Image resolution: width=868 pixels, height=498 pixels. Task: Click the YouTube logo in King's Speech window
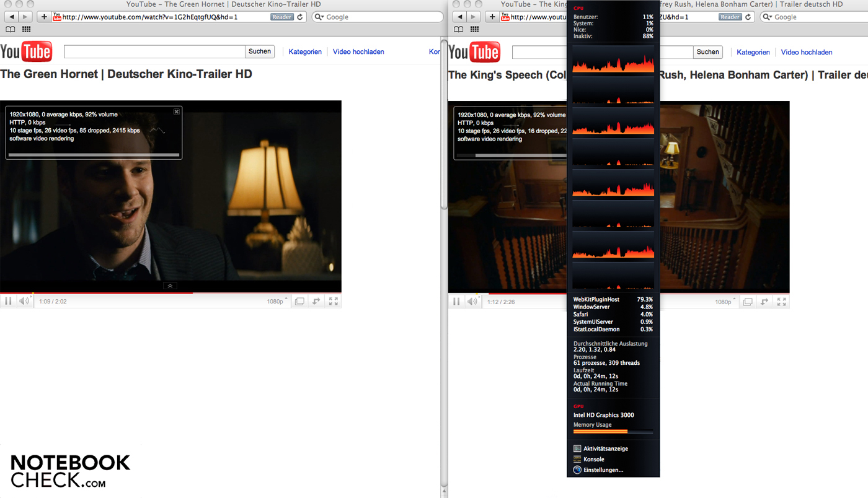point(474,52)
